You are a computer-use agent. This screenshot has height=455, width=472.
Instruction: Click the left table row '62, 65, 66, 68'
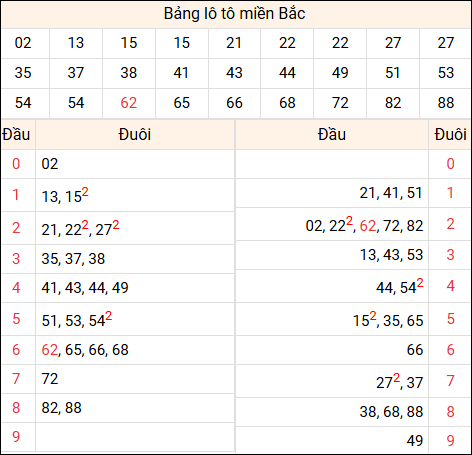[135, 350]
